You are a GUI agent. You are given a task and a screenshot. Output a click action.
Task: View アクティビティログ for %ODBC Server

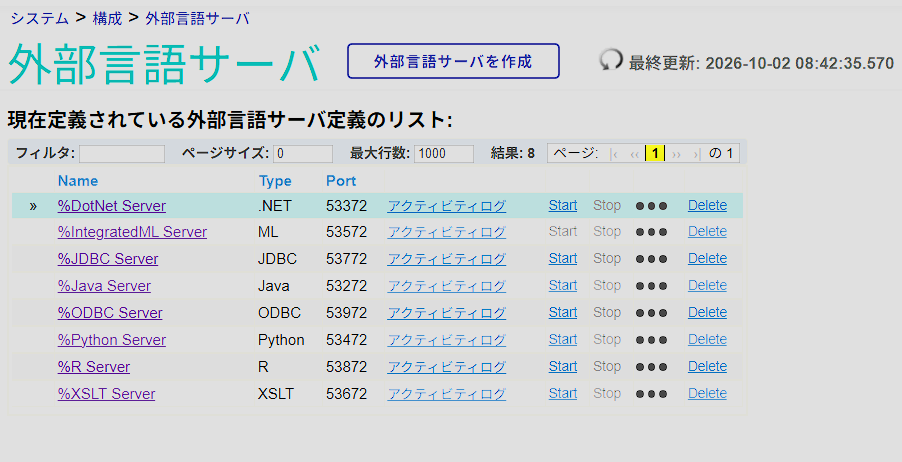(x=447, y=313)
